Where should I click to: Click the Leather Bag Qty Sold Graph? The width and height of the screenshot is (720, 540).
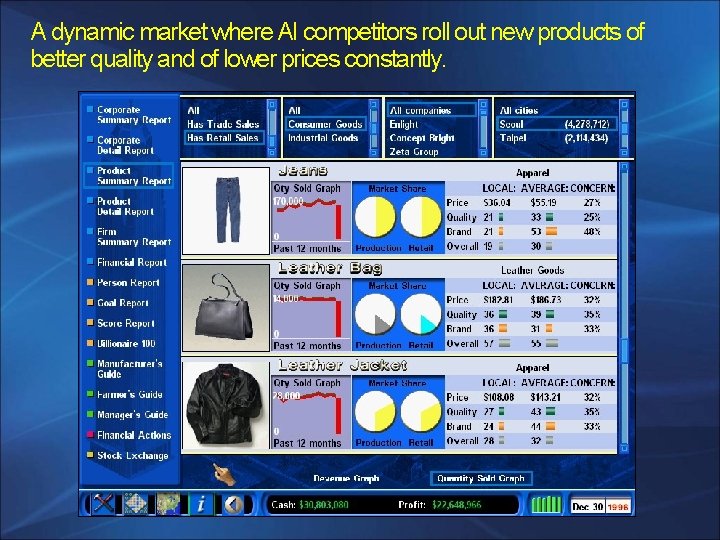point(311,315)
